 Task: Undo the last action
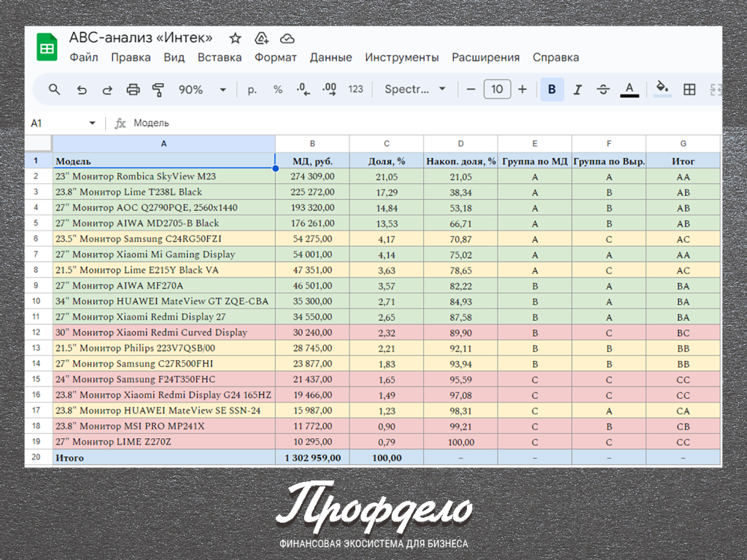point(82,90)
